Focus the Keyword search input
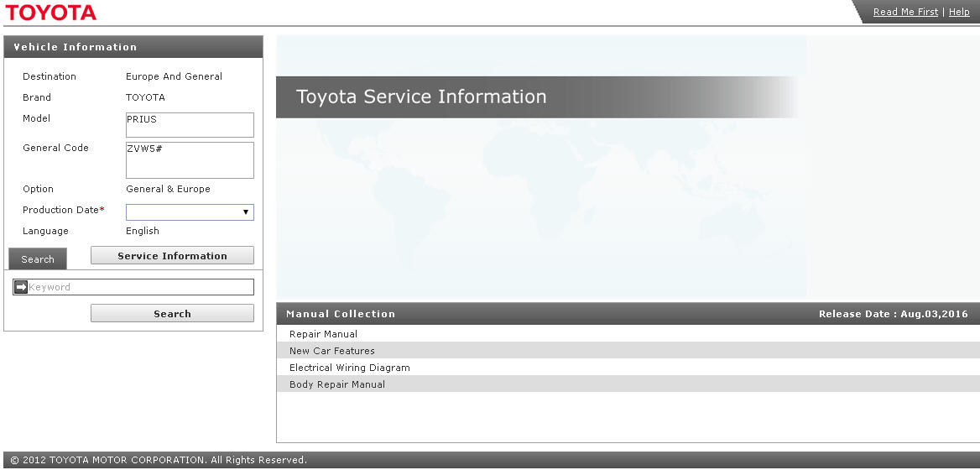Viewport: 980px width, 470px height. coord(140,287)
